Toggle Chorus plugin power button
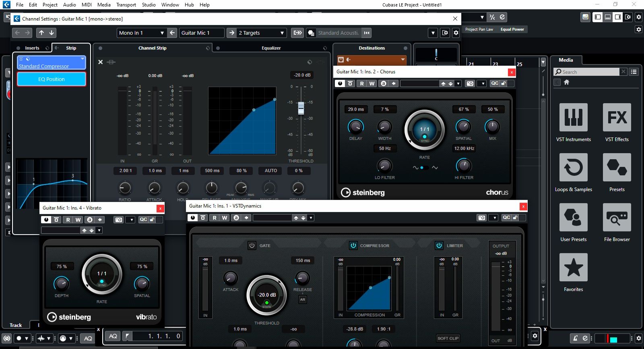 coord(340,83)
